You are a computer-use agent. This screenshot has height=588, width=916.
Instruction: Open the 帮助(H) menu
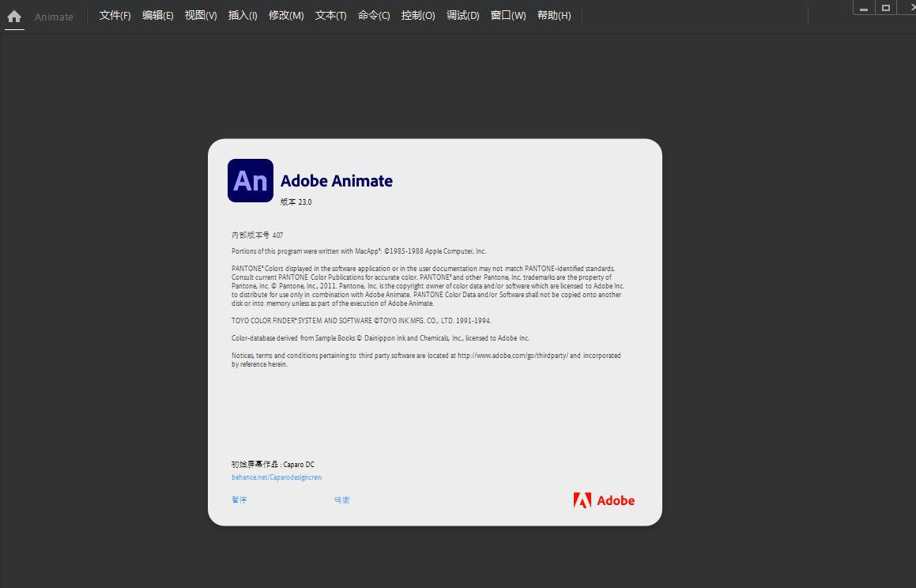[554, 16]
